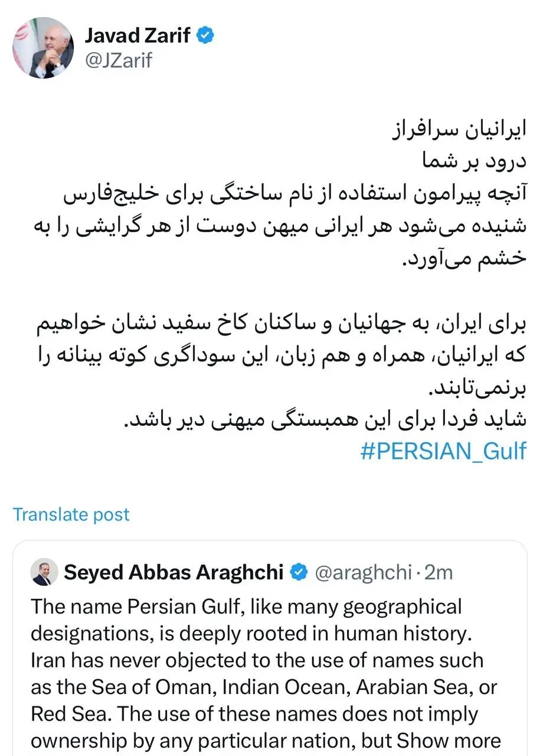Click the verified badge next to Javad Zarif

point(204,35)
